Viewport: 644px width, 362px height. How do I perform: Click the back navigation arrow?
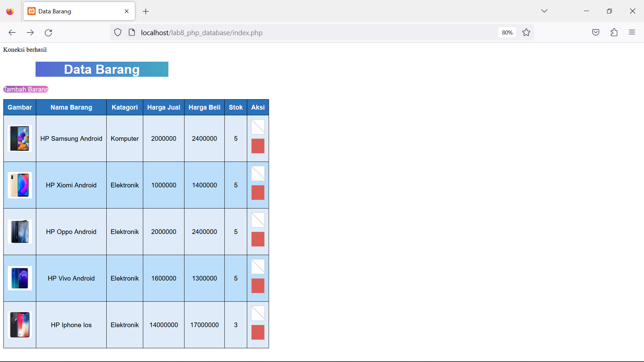[12, 33]
